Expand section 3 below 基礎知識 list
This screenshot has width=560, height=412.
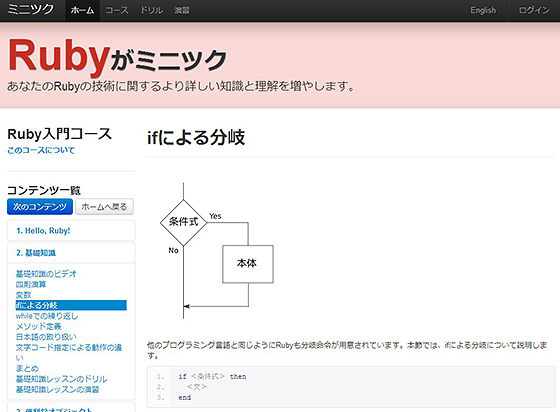pos(71,407)
